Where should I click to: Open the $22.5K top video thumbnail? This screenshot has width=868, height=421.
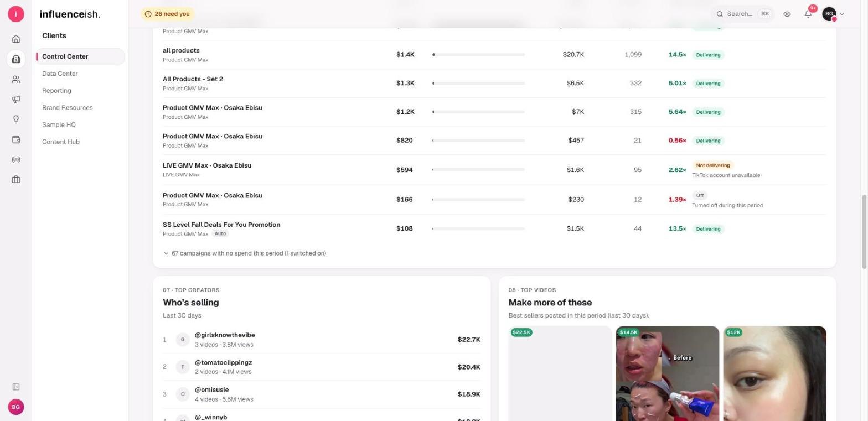tap(560, 373)
